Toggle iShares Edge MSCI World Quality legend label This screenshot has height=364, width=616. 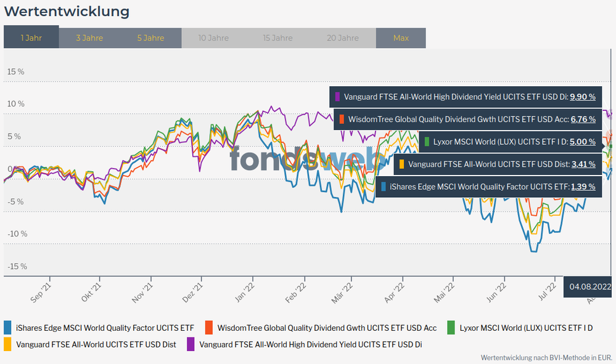(105, 328)
